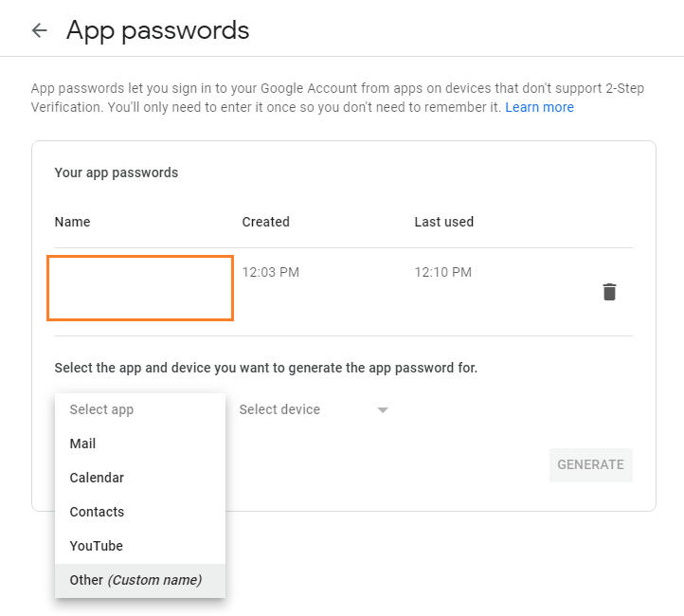
Task: Click the Name column header
Action: (72, 222)
